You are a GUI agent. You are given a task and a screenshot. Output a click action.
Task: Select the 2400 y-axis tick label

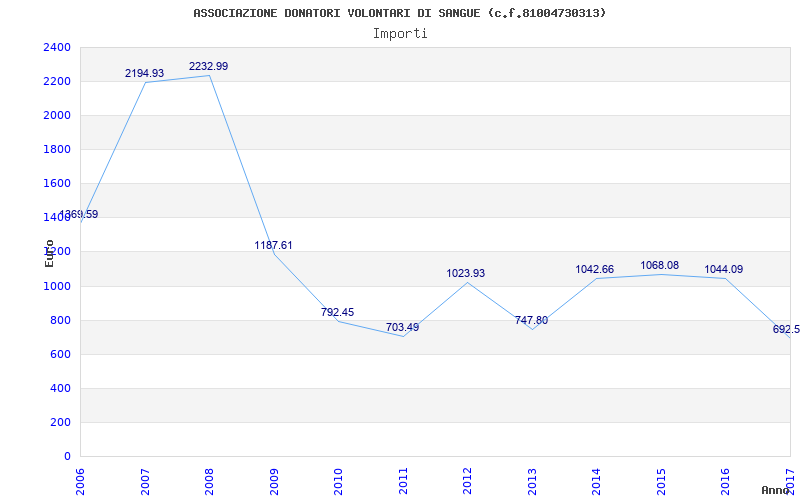(57, 47)
